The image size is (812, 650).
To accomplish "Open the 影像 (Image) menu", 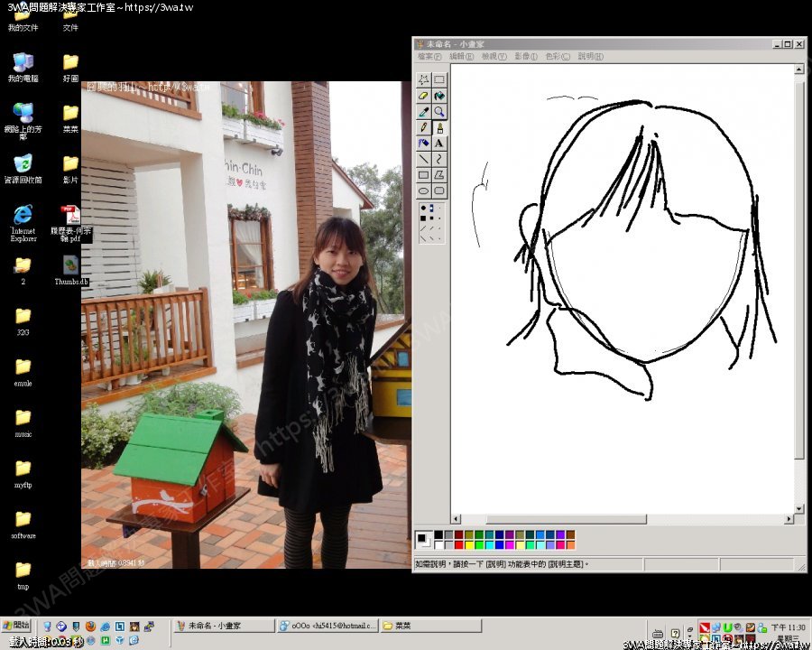I will (525, 56).
